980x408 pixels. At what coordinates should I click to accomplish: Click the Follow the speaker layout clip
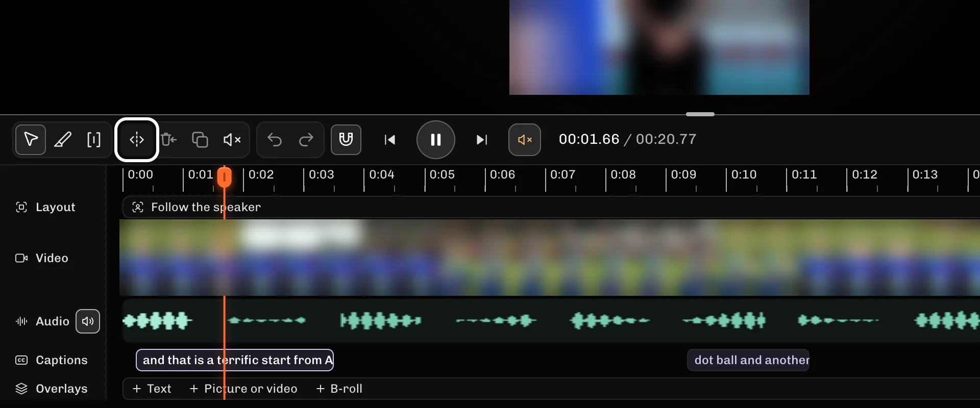[551, 207]
